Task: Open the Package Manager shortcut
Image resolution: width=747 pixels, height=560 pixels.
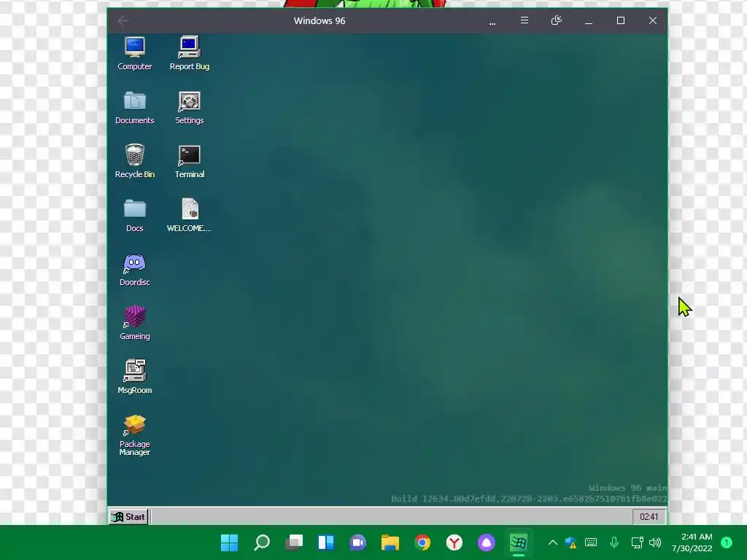Action: point(135,435)
